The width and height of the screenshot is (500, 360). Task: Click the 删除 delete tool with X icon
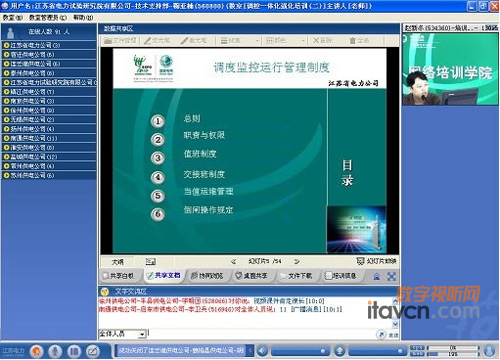tap(322, 41)
